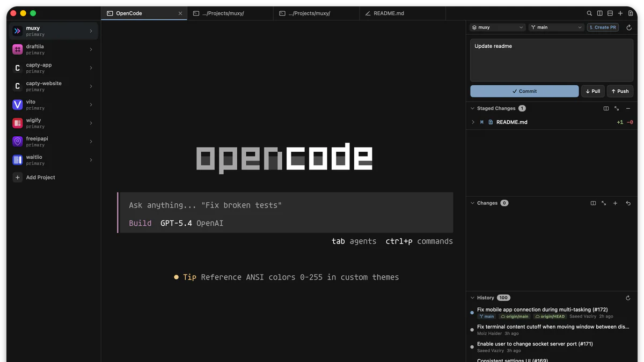Collapse the Staged Changes section

472,108
